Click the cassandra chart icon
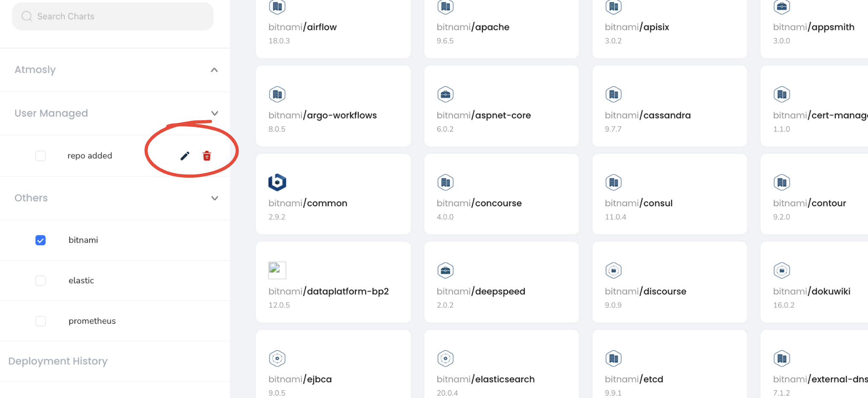The height and width of the screenshot is (398, 868). click(613, 94)
